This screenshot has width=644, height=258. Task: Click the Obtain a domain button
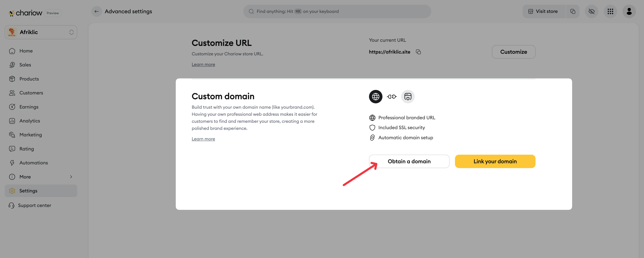point(409,161)
